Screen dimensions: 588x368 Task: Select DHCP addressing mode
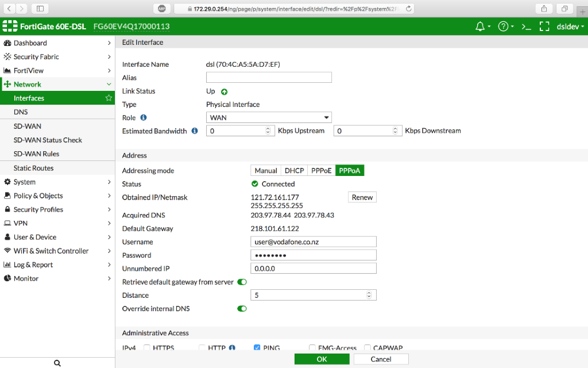click(294, 170)
